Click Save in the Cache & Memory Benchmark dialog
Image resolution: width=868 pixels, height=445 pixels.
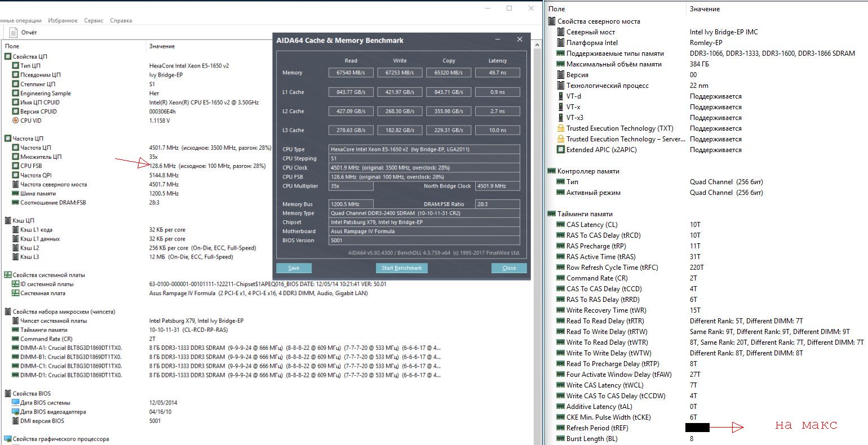pos(294,268)
